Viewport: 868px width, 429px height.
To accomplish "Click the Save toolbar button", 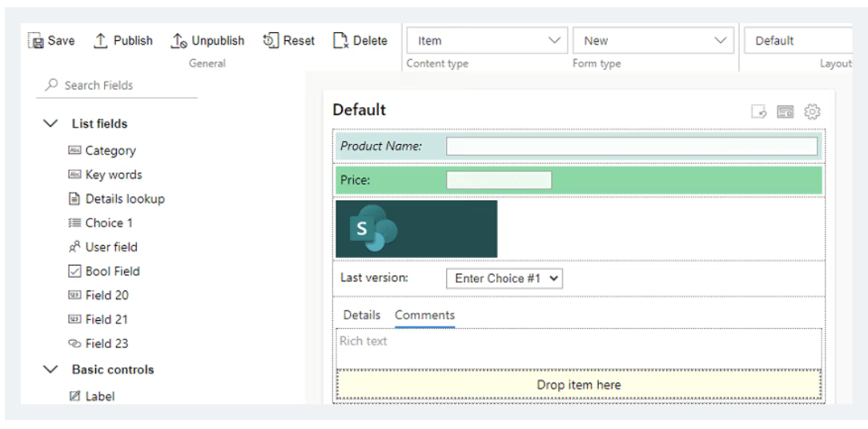I will pyautogui.click(x=51, y=41).
